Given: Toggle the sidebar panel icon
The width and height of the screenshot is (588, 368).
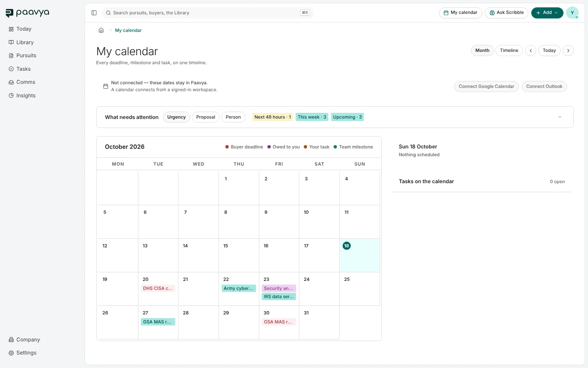Looking at the screenshot, I should coord(94,13).
